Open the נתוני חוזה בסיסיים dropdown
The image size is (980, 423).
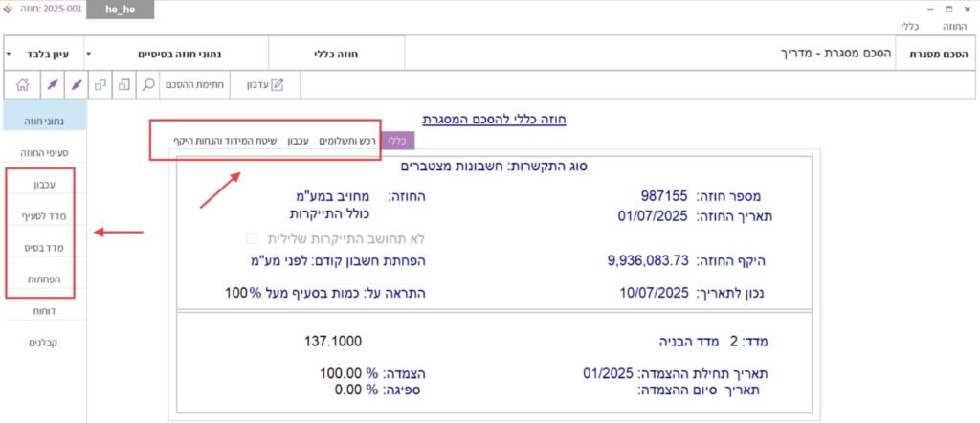click(x=90, y=54)
